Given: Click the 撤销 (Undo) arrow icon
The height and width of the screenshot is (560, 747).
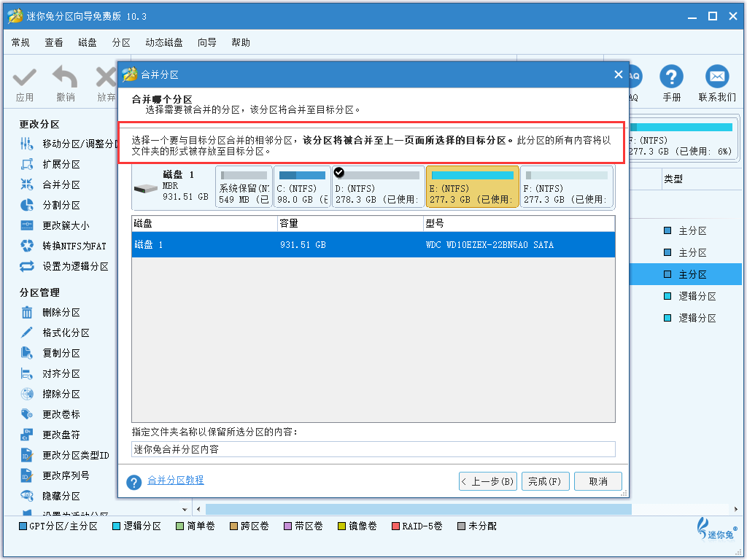Looking at the screenshot, I should (65, 77).
